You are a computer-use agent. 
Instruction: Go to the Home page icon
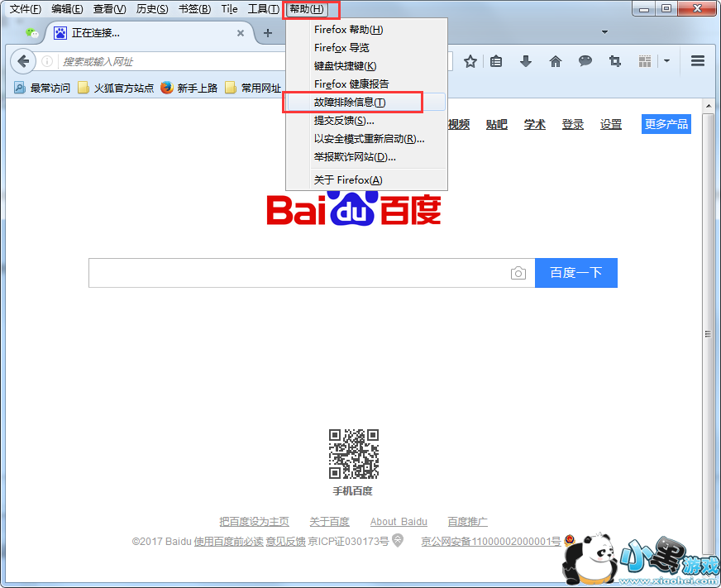tap(556, 61)
